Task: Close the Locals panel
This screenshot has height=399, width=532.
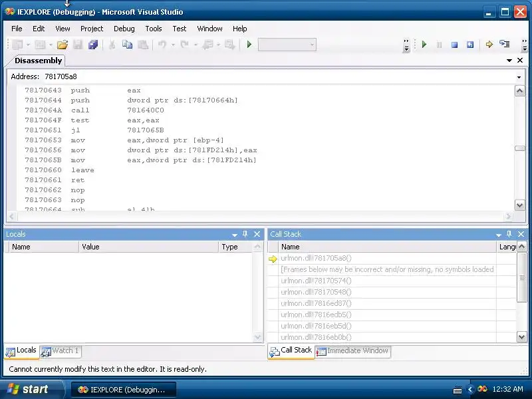Action: point(257,234)
